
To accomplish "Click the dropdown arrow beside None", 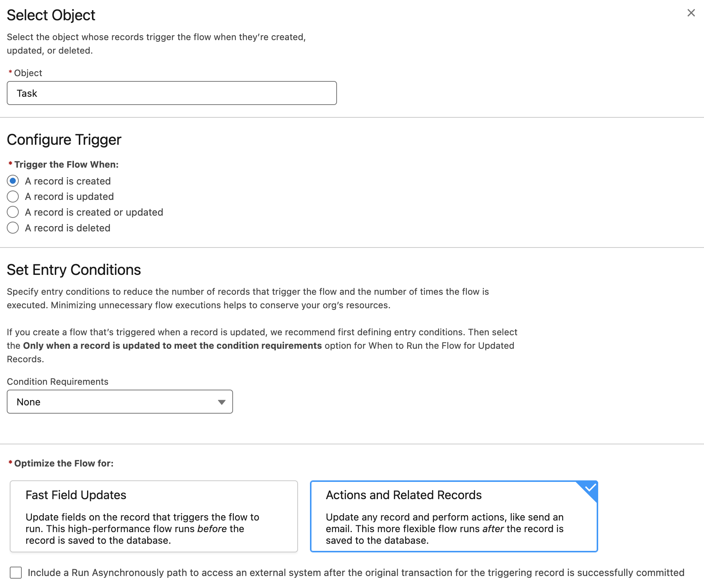I will pyautogui.click(x=221, y=402).
